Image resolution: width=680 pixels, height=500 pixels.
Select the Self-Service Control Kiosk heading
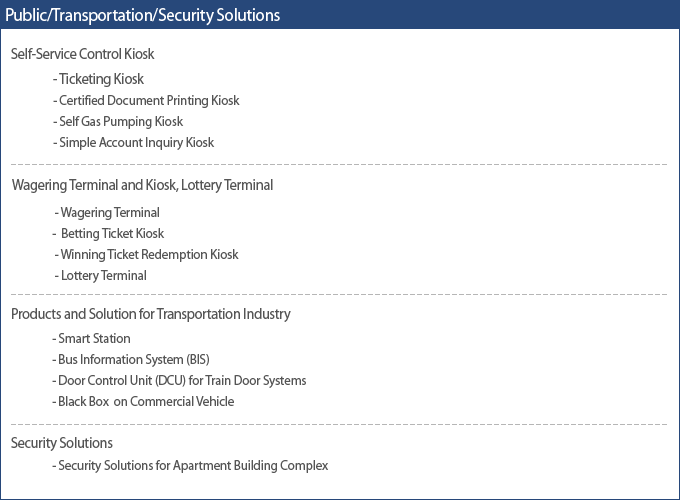click(82, 54)
